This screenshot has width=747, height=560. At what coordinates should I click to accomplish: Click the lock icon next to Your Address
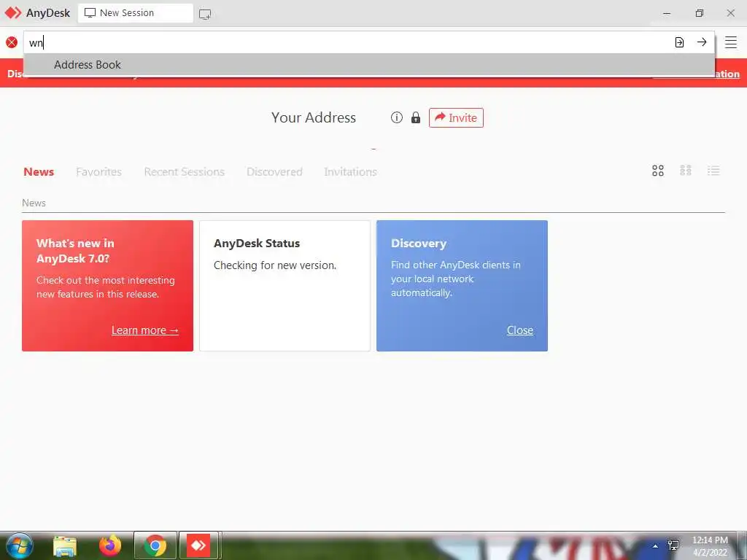click(416, 117)
